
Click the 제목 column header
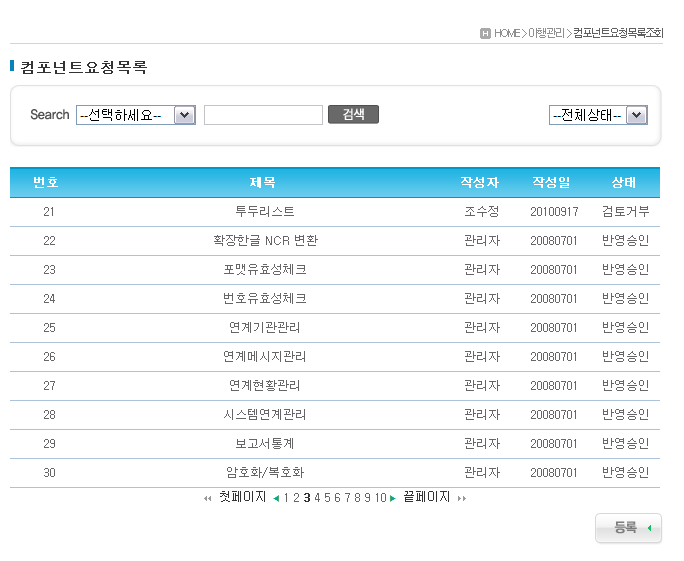263,183
